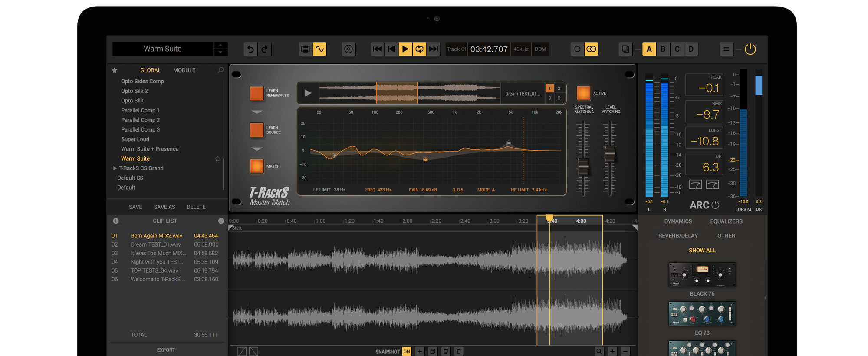Click the orange EQ node at 423 Hz
This screenshot has height=356, width=868.
tap(425, 160)
